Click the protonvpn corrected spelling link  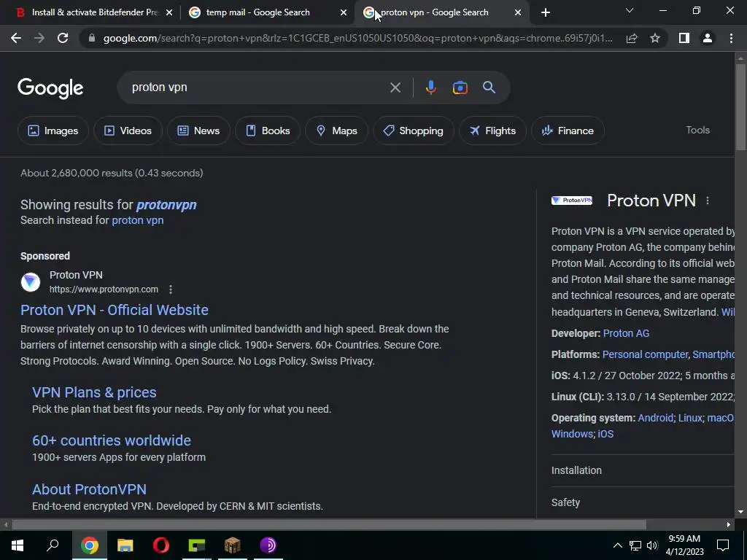(166, 205)
